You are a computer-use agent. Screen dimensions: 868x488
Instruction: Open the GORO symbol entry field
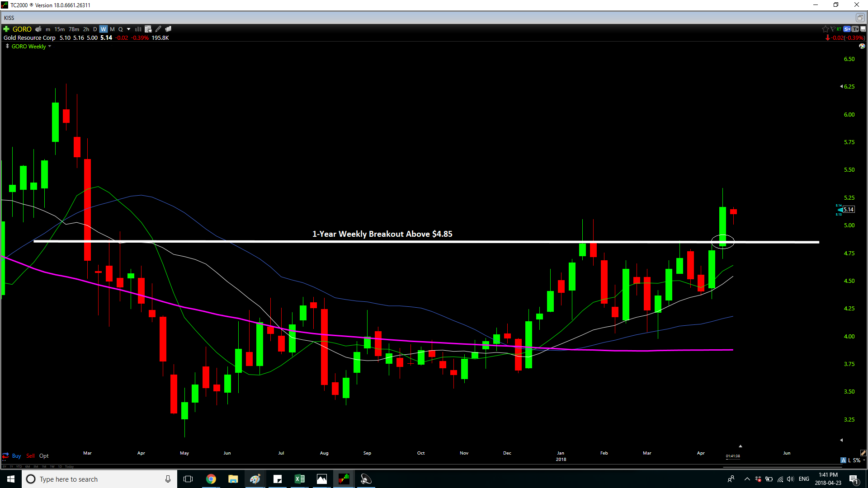point(22,29)
